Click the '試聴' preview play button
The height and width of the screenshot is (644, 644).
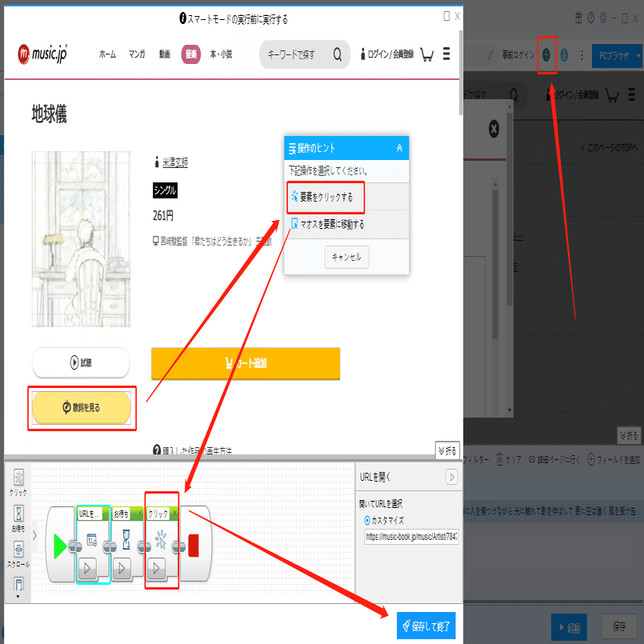point(81,362)
